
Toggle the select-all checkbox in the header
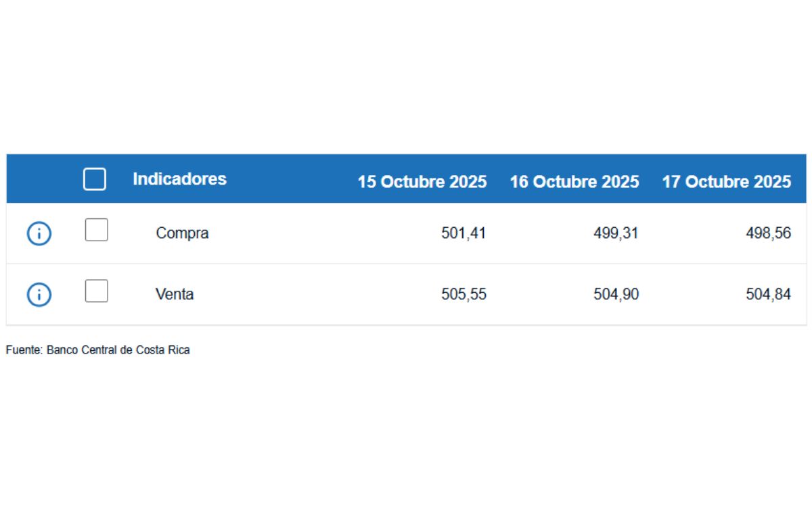click(x=95, y=179)
